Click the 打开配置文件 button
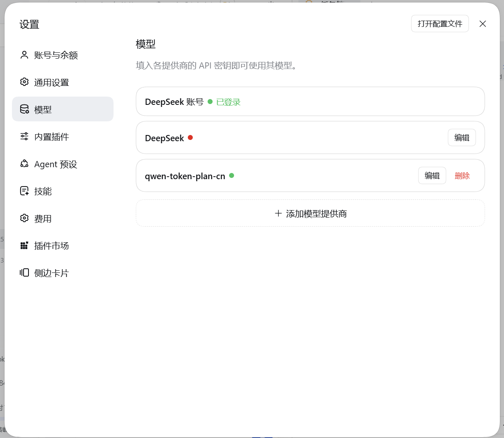This screenshot has width=504, height=438. tap(440, 24)
